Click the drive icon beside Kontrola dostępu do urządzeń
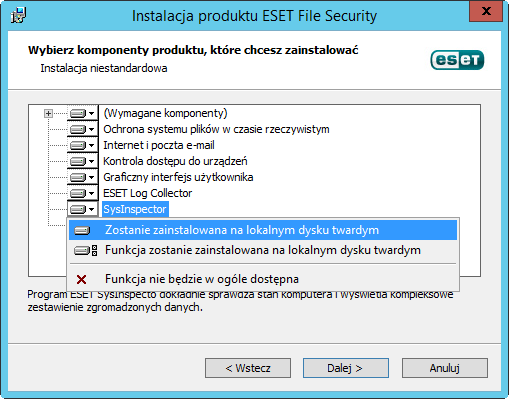This screenshot has height=399, width=509. click(x=78, y=161)
